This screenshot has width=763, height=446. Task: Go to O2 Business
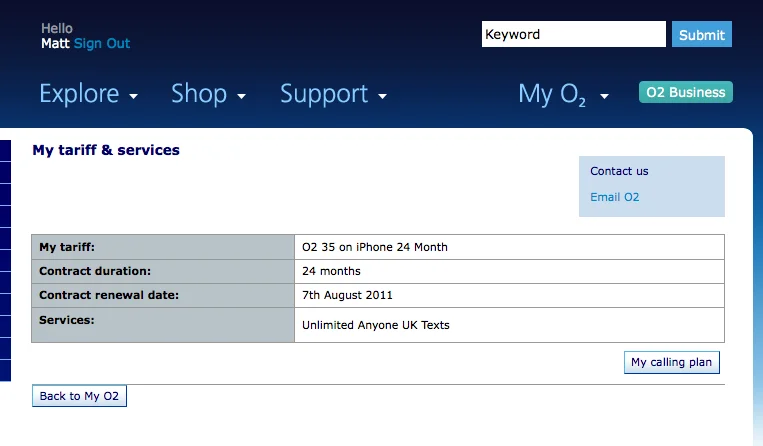pos(686,92)
